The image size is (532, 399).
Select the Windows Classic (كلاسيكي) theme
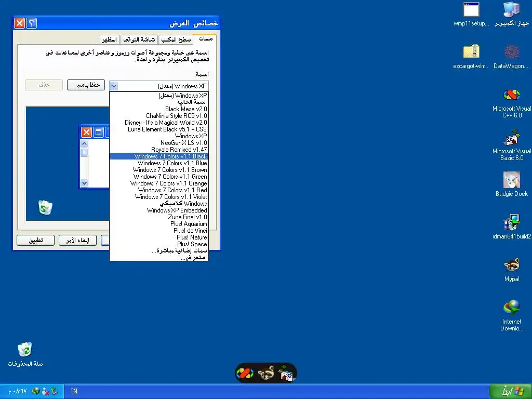tap(159, 204)
